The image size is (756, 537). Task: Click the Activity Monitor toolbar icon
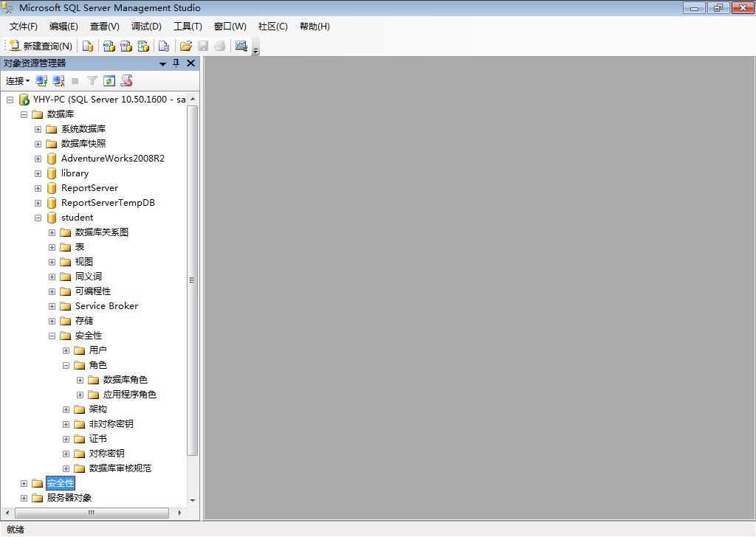(241, 46)
